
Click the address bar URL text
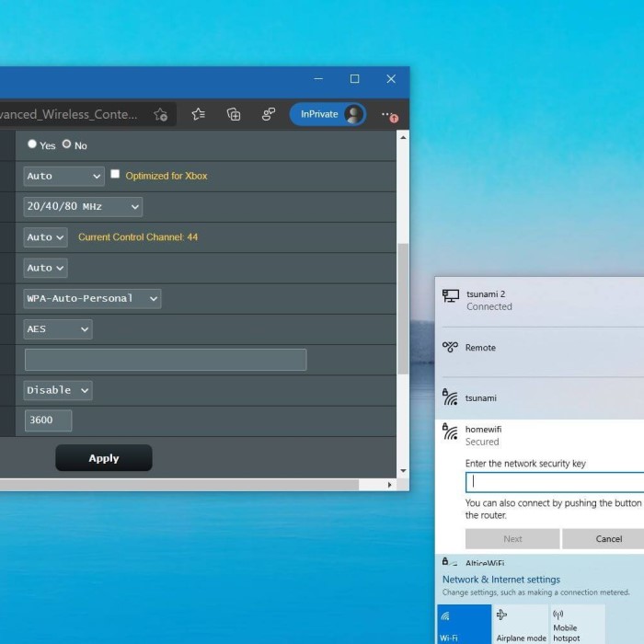(69, 114)
